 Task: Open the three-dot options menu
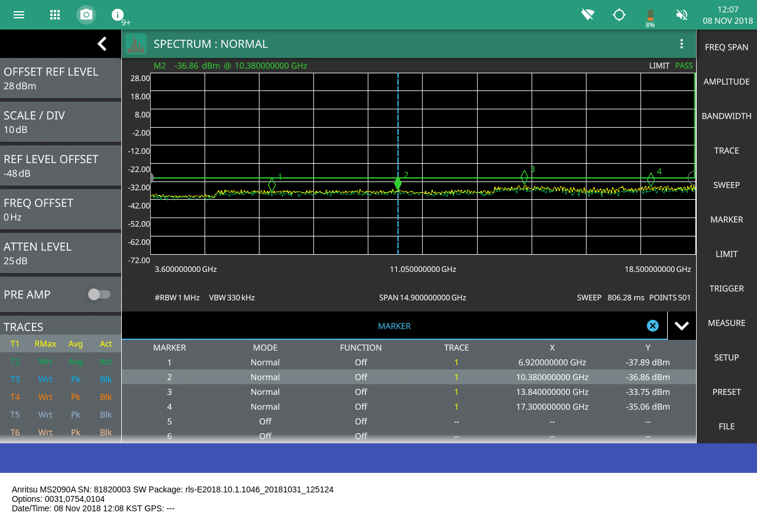[x=681, y=44]
